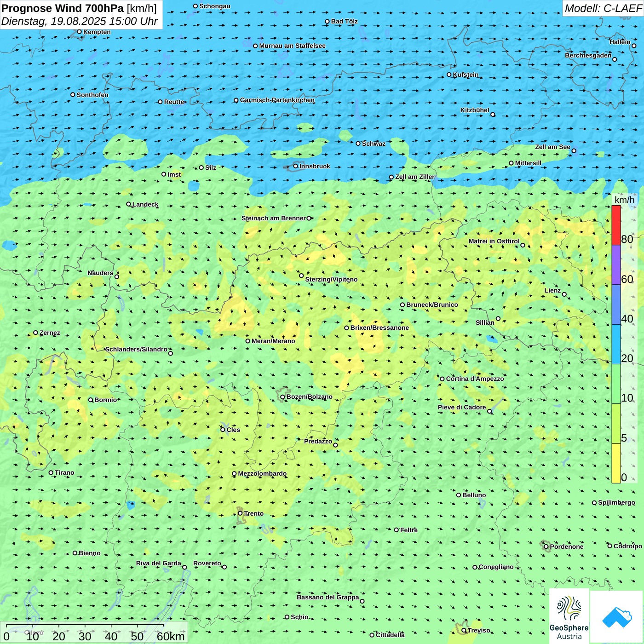Click the 'Garmisch-Partenkirchen' label
Screen dimensions: 644x644
click(x=277, y=100)
